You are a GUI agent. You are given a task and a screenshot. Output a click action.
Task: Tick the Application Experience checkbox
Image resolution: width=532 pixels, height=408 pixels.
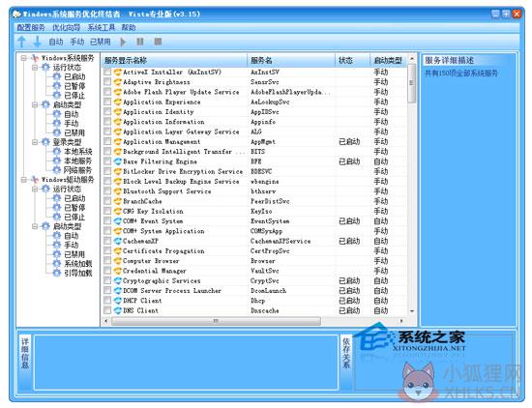(107, 102)
